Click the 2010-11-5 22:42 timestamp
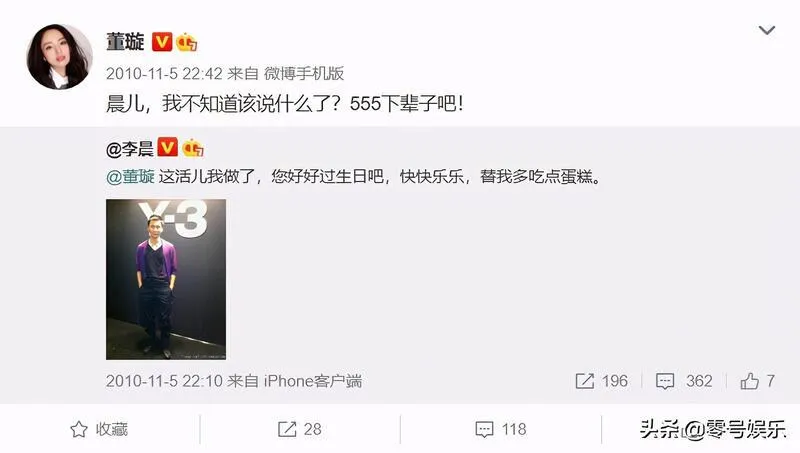 (x=164, y=73)
